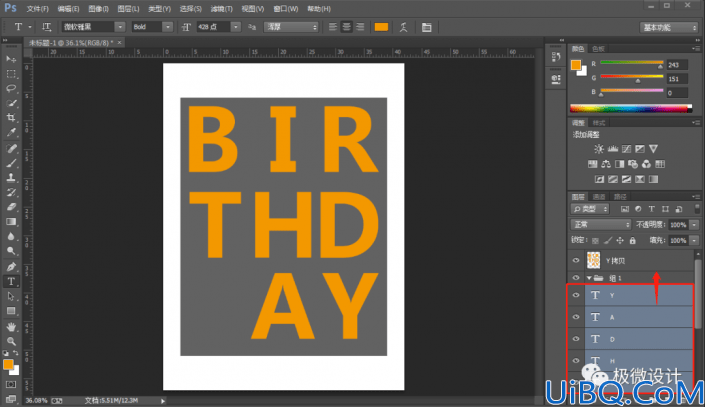Select the Move tool
Viewport: 705px width, 407px height.
tap(11, 59)
